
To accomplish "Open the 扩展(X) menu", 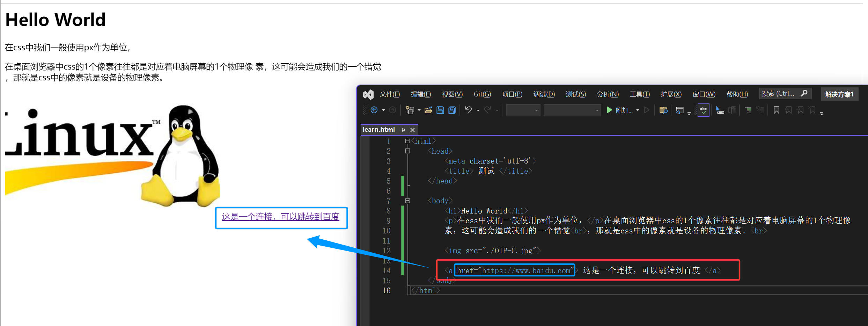I will pos(671,94).
